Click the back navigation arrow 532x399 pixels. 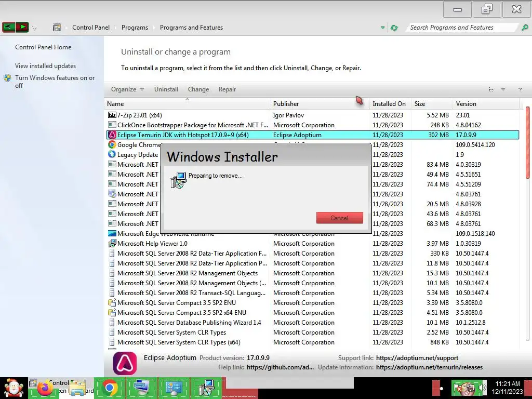[8, 27]
